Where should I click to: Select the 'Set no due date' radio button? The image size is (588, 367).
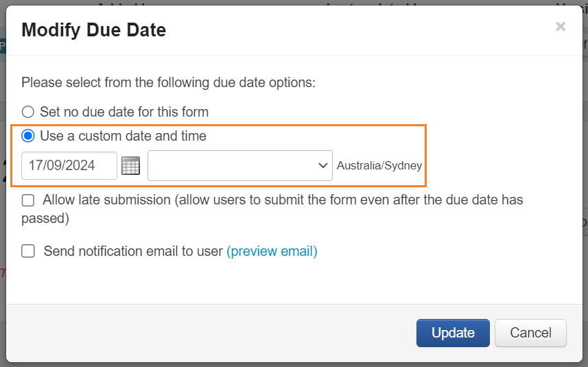click(x=28, y=111)
